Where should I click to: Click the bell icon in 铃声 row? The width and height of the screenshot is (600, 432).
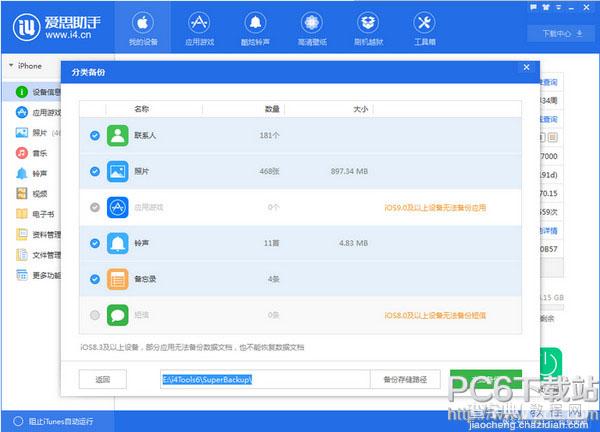click(x=117, y=243)
